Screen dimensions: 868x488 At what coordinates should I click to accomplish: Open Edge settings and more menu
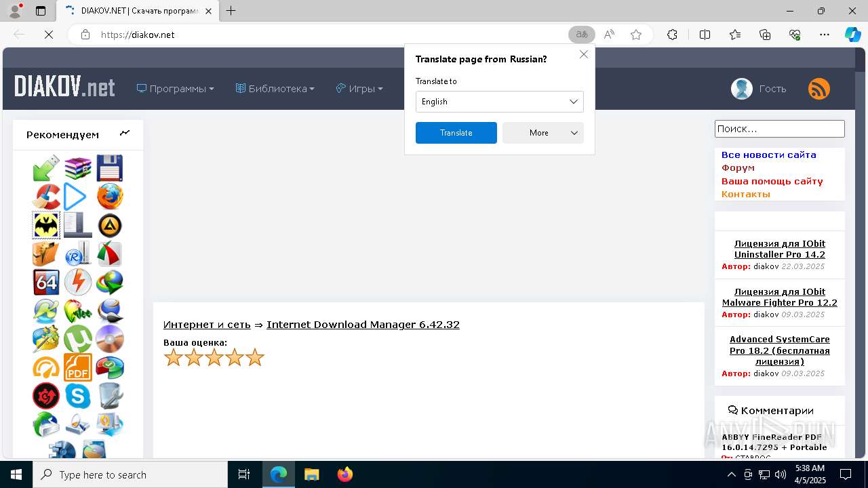(825, 35)
